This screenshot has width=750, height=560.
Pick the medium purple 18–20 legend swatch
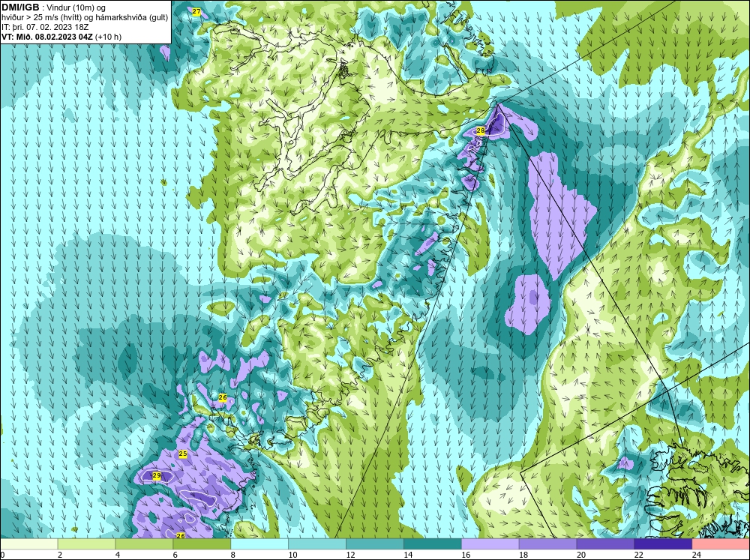click(547, 544)
